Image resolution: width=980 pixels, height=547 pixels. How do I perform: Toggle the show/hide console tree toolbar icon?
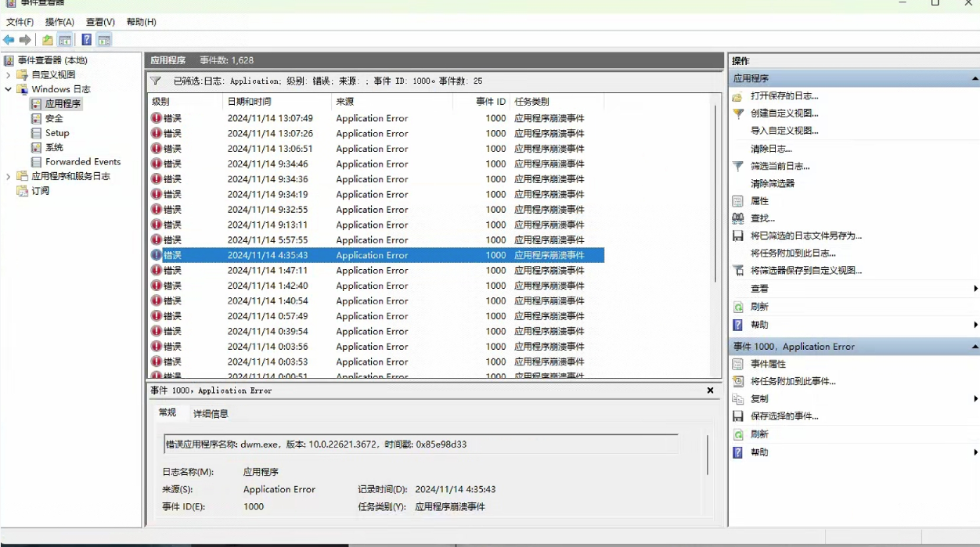coord(65,40)
